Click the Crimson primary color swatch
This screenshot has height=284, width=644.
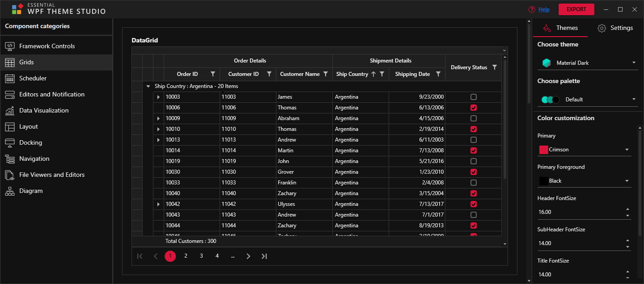tap(543, 150)
